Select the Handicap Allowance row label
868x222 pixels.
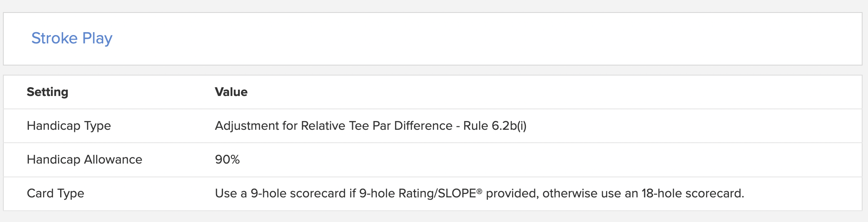point(84,159)
